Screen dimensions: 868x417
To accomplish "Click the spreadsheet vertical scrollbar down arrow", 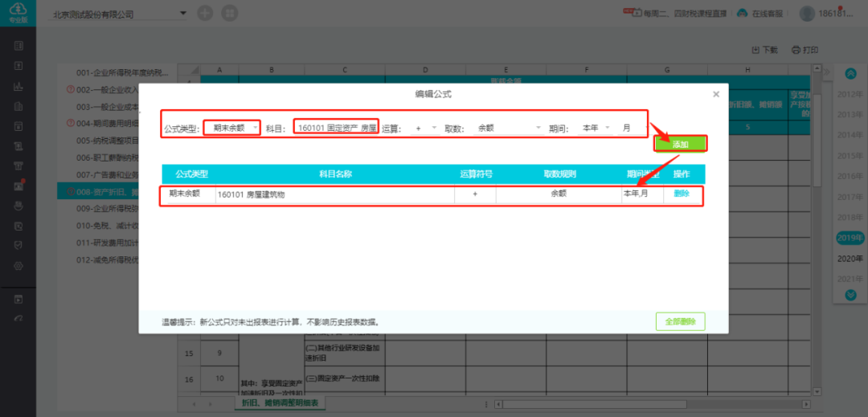I will [817, 391].
